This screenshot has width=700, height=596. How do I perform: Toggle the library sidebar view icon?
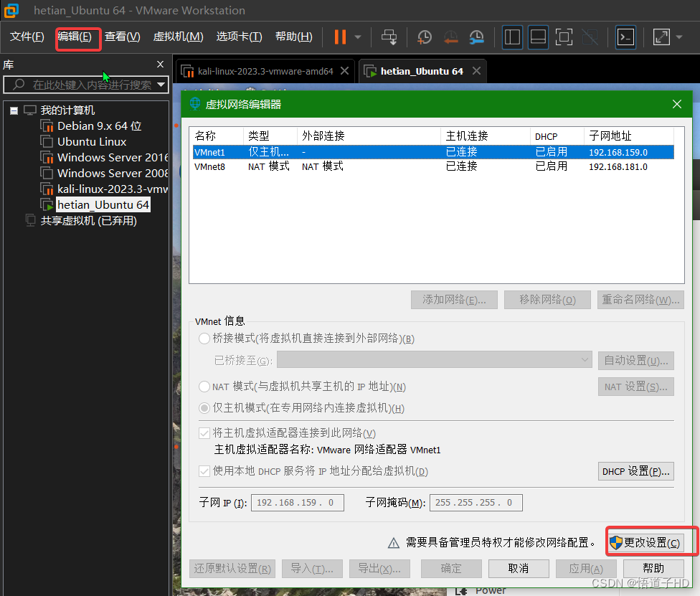[512, 37]
